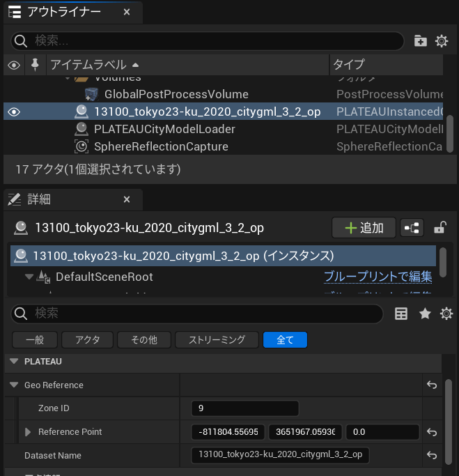Click GlobalPostProcessVolume actor icon
This screenshot has height=476, width=459.
pos(91,94)
